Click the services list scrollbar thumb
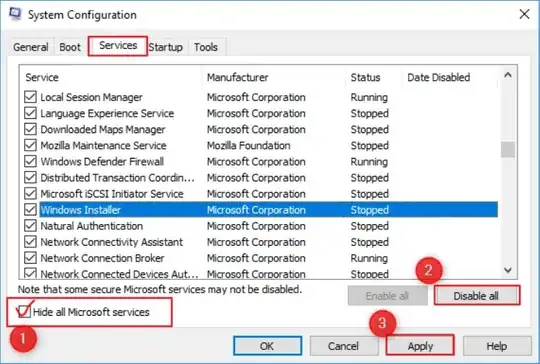 (508, 149)
